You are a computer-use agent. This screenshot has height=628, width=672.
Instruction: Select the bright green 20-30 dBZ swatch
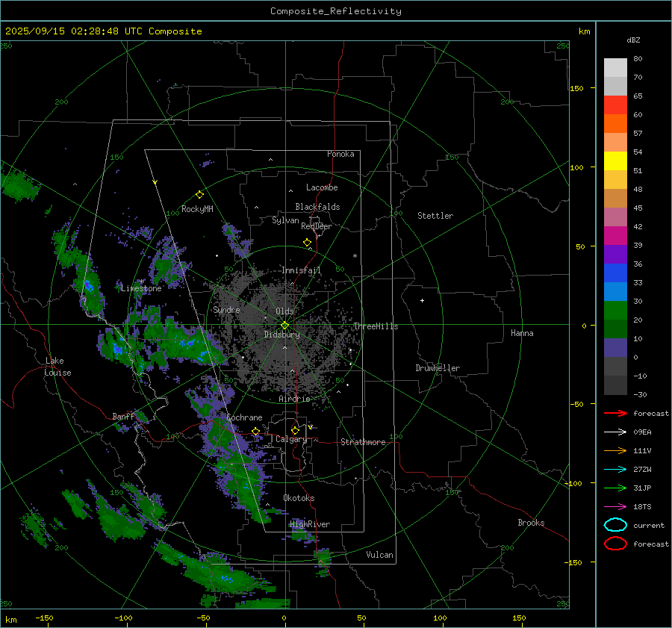tap(615, 311)
